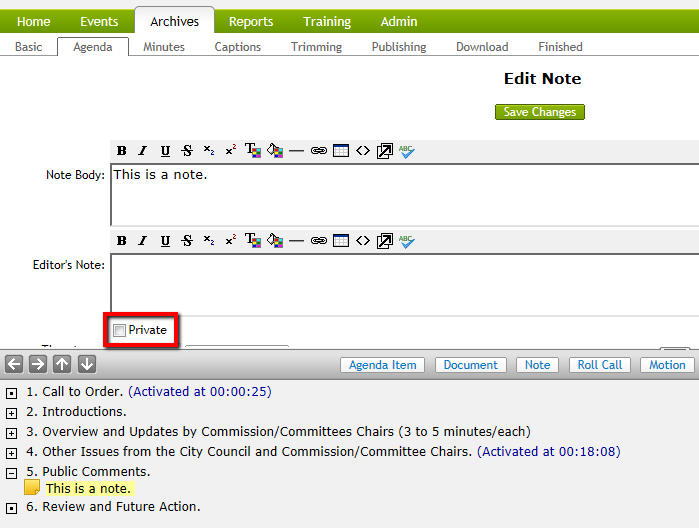The image size is (699, 528).
Task: Apply subscript in Note Body toolbar
Action: click(x=209, y=150)
